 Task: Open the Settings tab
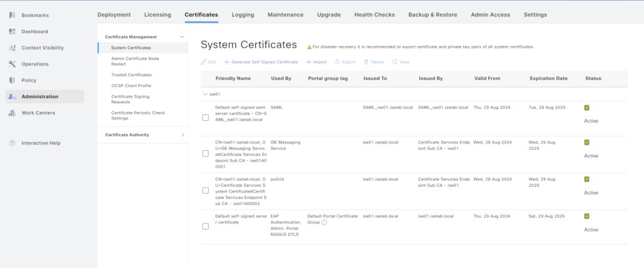coord(535,15)
